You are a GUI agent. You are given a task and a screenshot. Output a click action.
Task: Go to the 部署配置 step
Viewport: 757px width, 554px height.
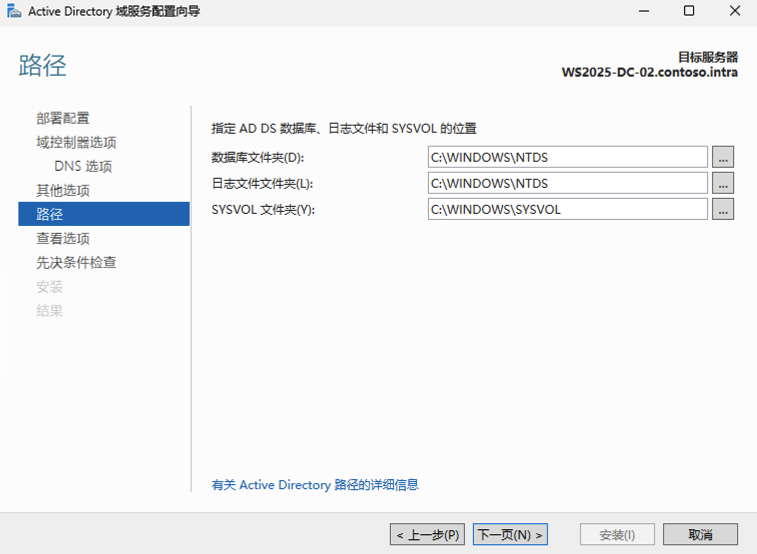[x=63, y=118]
